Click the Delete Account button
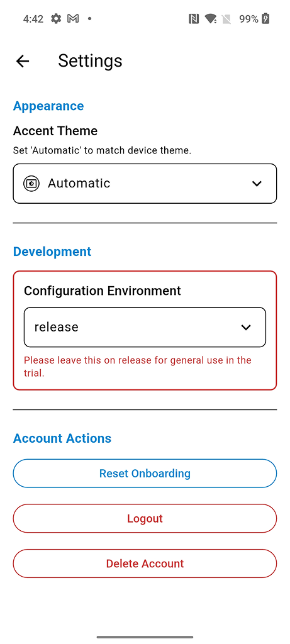Screen dimensions: 290x644 [145, 564]
